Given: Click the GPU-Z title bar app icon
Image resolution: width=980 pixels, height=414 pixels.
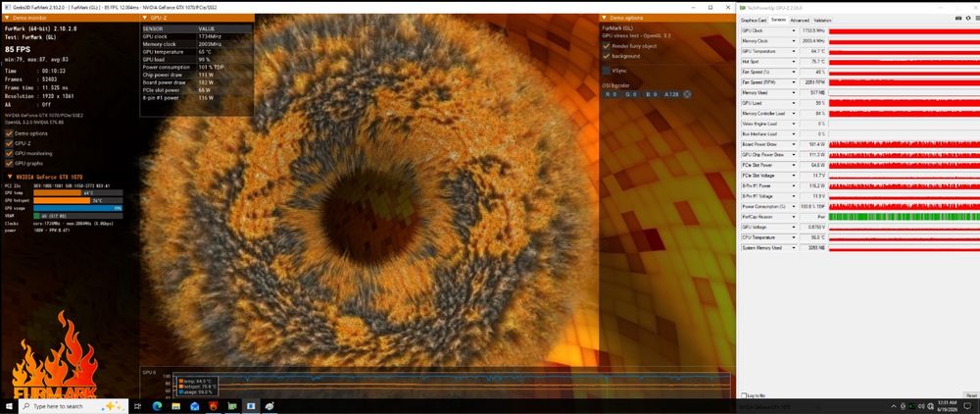Looking at the screenshot, I should coord(742,8).
